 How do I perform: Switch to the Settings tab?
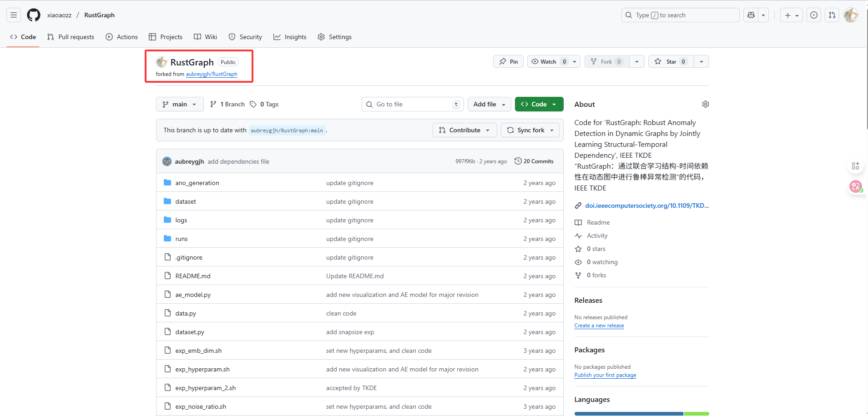pos(335,37)
